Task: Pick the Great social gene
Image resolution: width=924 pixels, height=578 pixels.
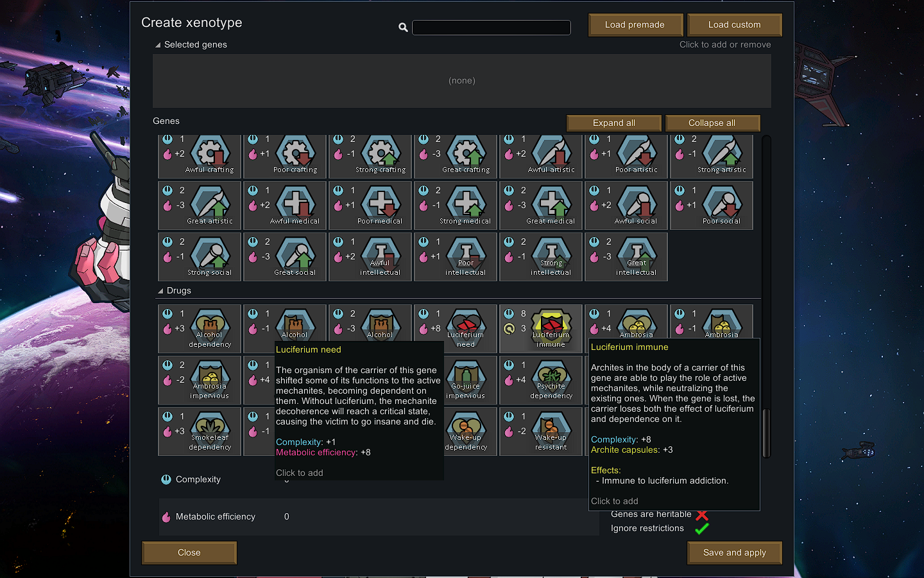Action: tap(285, 257)
